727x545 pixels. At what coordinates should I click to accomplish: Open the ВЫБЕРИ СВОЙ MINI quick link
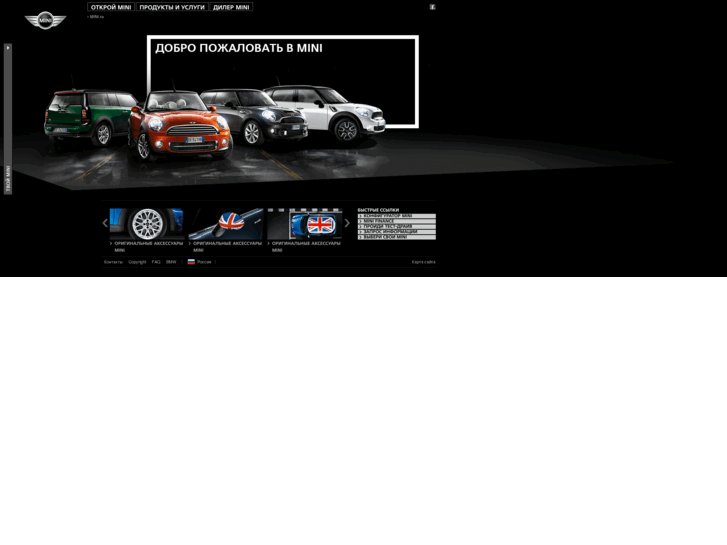pyautogui.click(x=396, y=237)
